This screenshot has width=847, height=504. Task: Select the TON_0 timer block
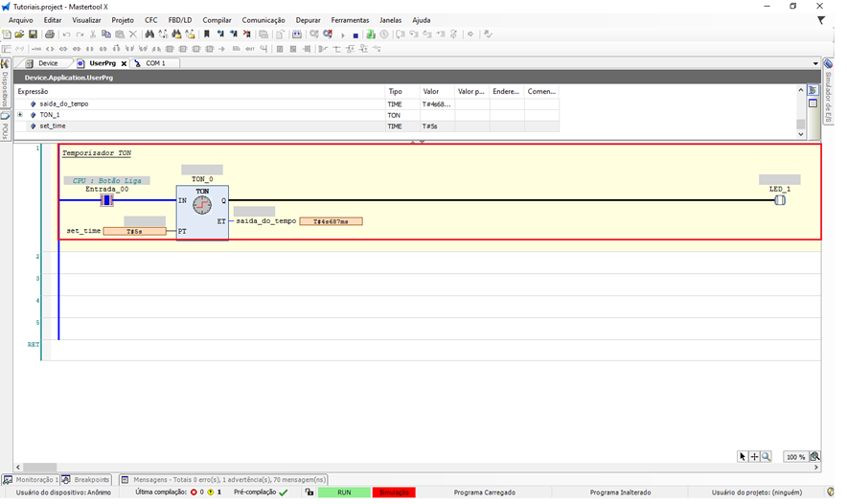click(x=202, y=212)
